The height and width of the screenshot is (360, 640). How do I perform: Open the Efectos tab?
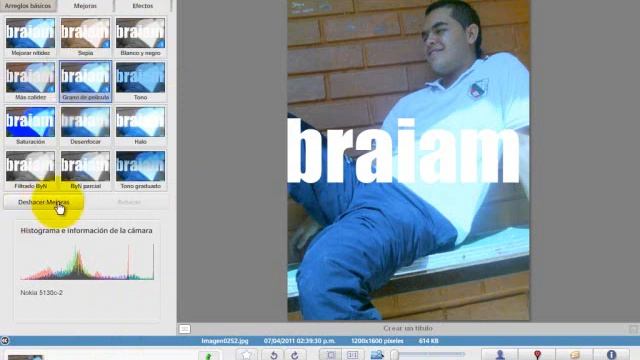(142, 6)
